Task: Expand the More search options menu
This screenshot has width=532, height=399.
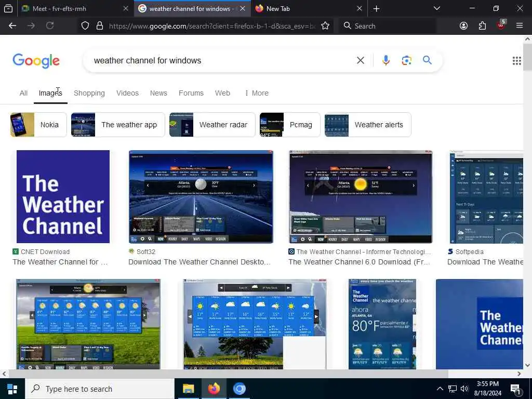Action: (257, 93)
